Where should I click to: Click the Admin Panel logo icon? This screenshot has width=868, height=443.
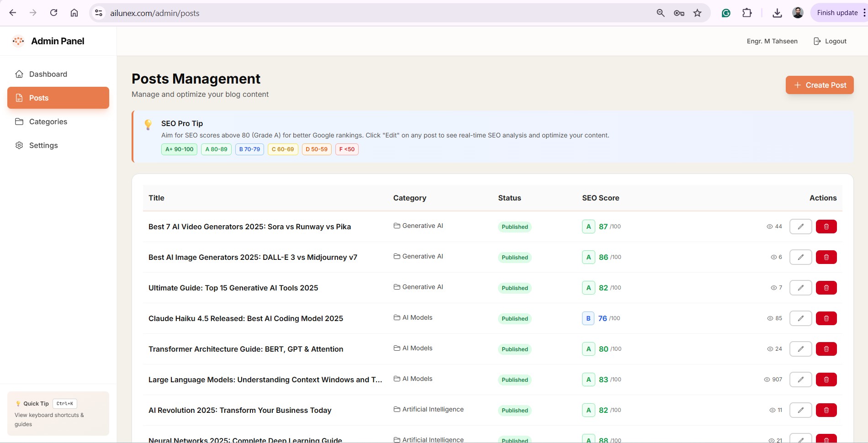click(18, 41)
